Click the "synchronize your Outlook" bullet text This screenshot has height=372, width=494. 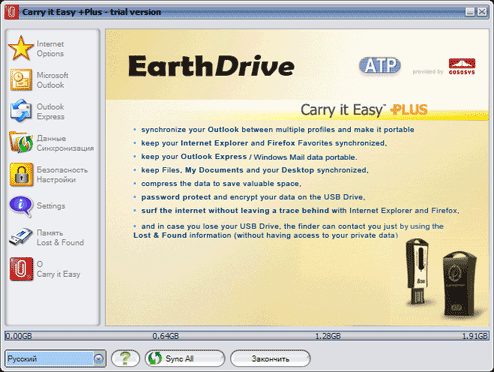coord(278,129)
